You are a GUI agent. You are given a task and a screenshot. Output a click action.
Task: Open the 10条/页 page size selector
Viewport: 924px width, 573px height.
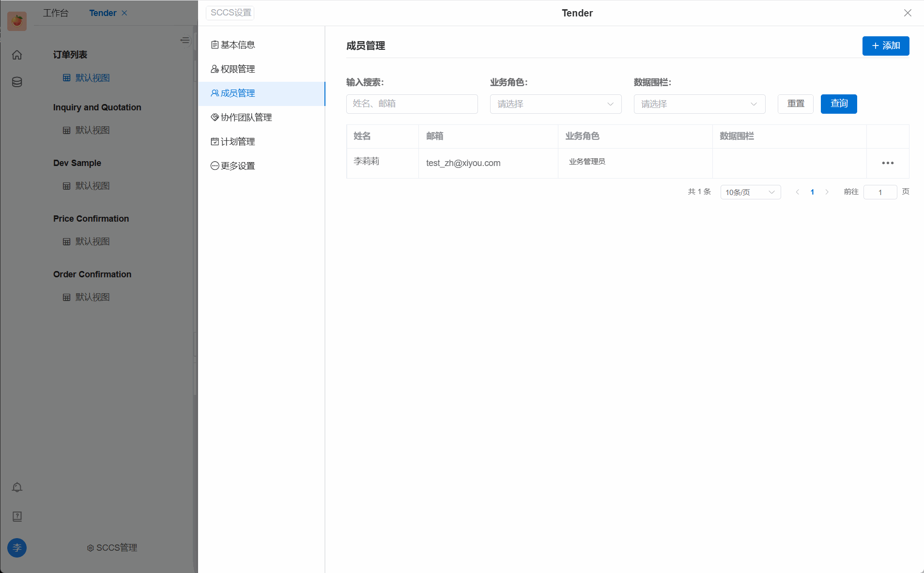[x=750, y=192]
